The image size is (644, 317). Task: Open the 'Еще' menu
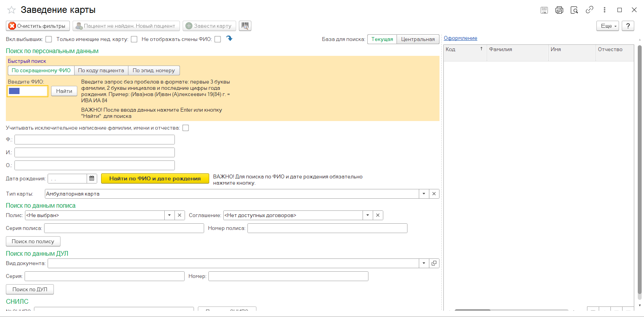coord(607,26)
